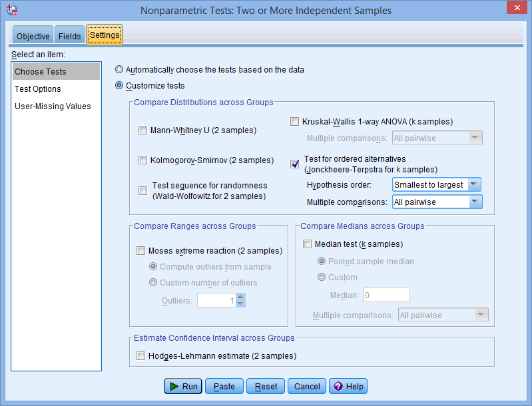Switch to the Objective tab
This screenshot has width=532, height=406.
(33, 36)
